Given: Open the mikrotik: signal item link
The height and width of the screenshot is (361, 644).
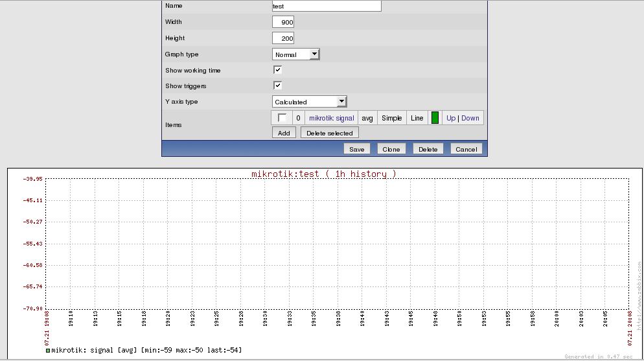Looking at the screenshot, I should pos(331,118).
